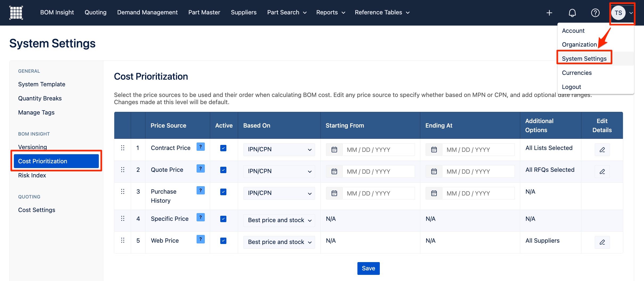Show help tooltip for Specific Price

point(201,217)
